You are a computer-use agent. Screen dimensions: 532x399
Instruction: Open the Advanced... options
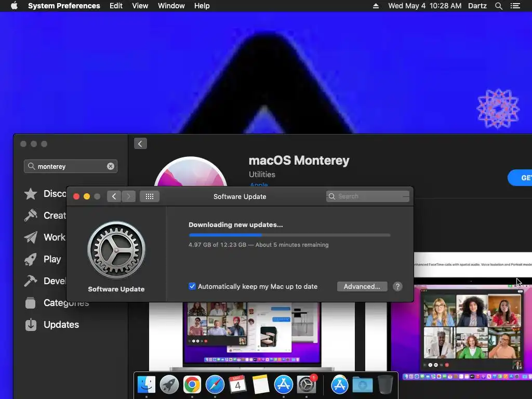tap(362, 286)
